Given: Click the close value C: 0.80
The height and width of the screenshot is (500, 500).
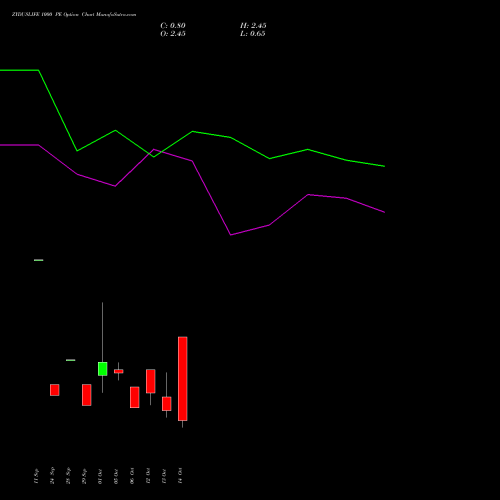Looking at the screenshot, I should pos(173,26).
